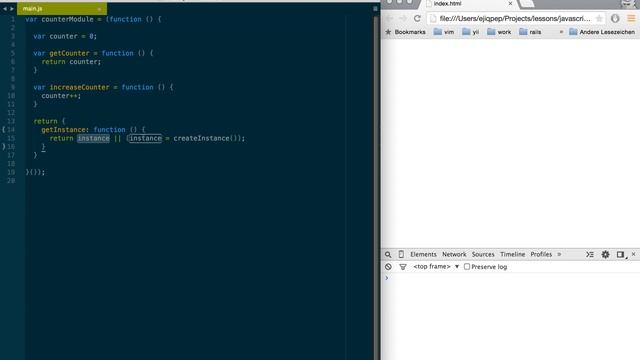Open the Network panel in DevTools
Screen dimensions: 640x360
[454, 254]
